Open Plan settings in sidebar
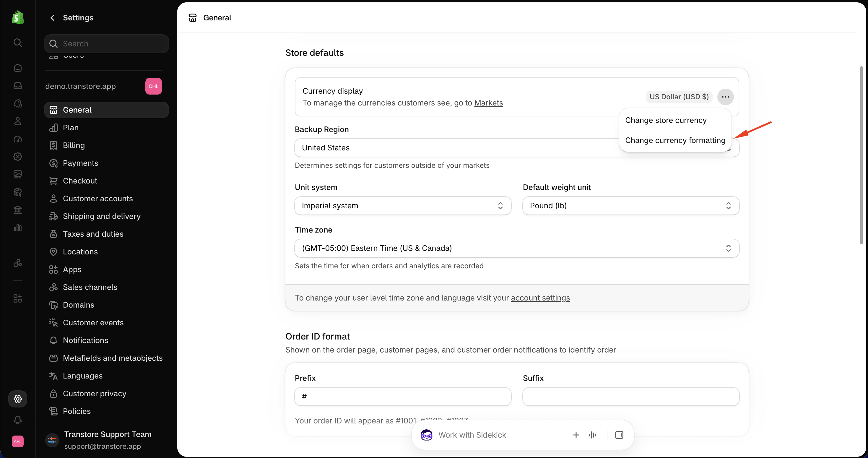868x458 pixels. coord(106,128)
